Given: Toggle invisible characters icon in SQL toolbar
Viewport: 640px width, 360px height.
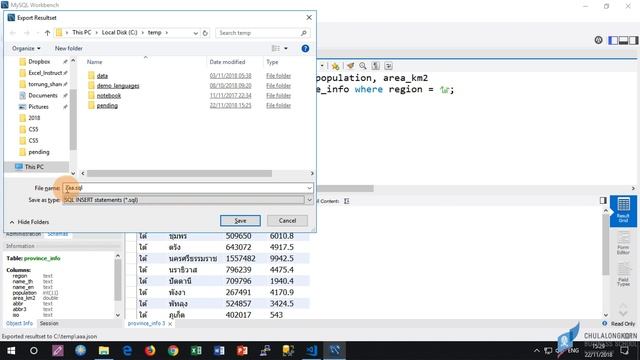Looking at the screenshot, I should pos(376,66).
